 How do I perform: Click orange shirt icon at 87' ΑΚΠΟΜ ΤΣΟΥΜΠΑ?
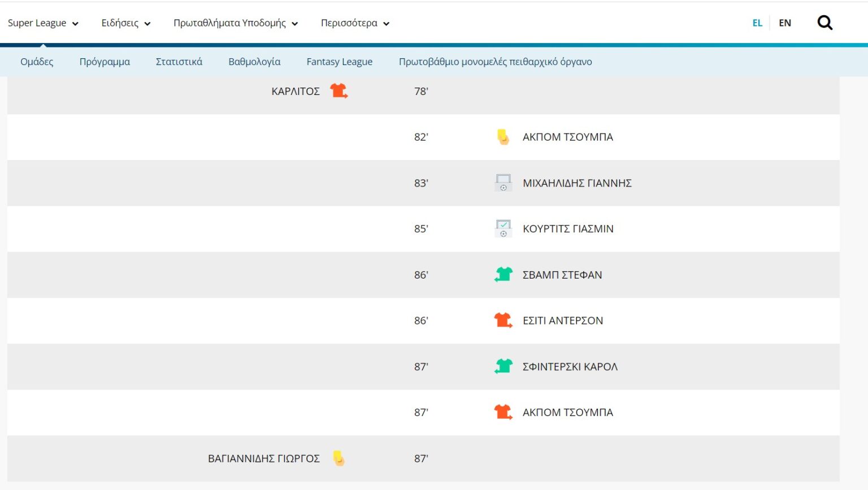coord(503,412)
